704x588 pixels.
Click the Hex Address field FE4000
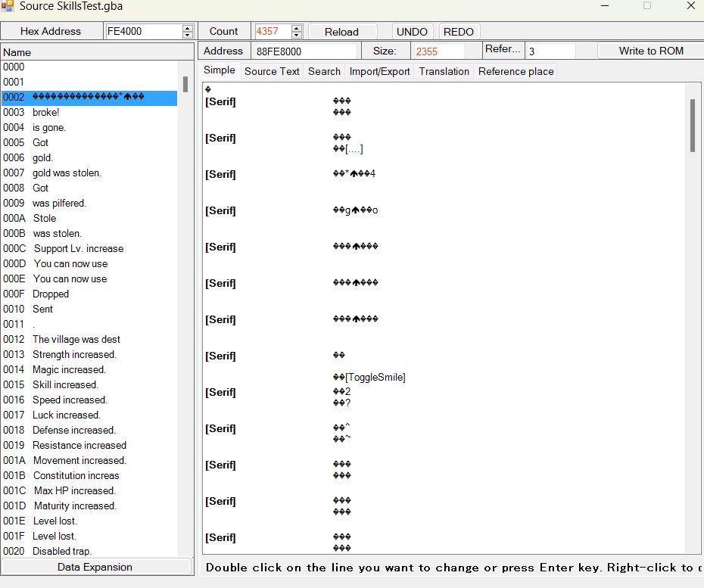pyautogui.click(x=144, y=32)
